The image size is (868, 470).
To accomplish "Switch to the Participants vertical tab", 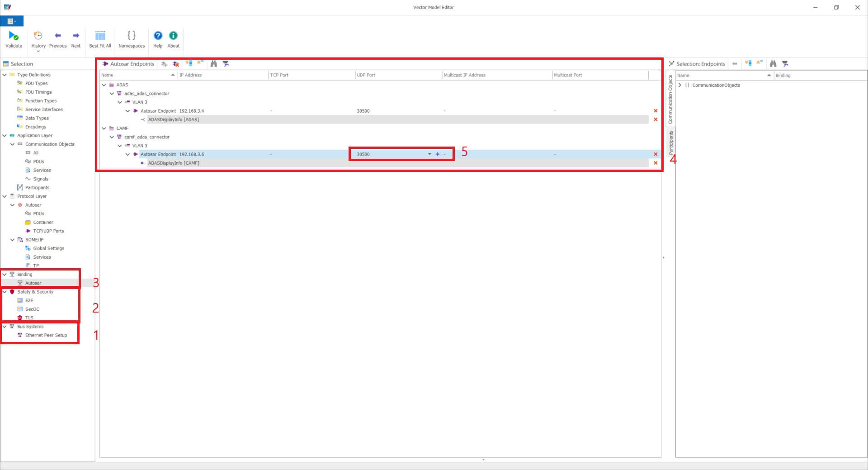I will click(x=671, y=142).
